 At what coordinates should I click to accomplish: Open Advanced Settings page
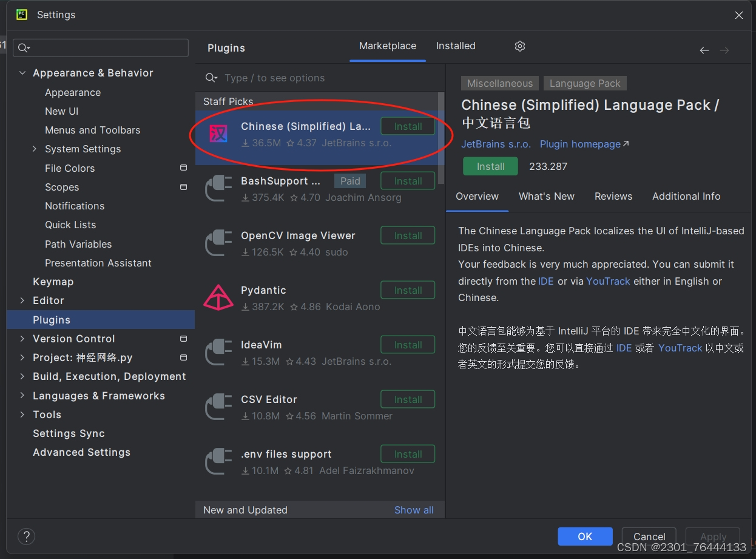coord(81,452)
